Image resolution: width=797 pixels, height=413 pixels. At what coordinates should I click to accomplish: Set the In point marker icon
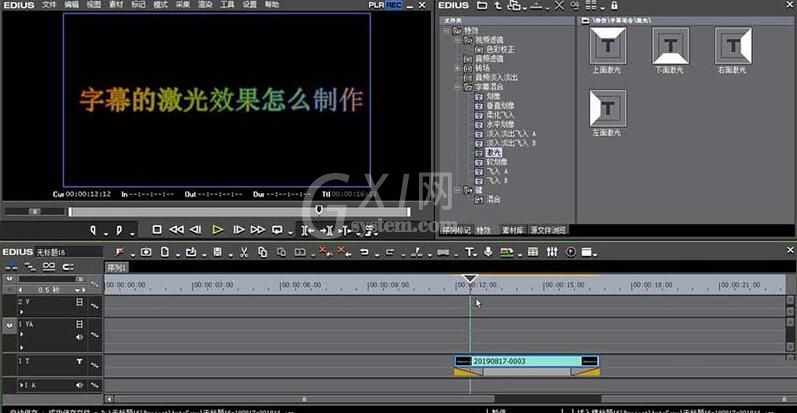point(93,231)
